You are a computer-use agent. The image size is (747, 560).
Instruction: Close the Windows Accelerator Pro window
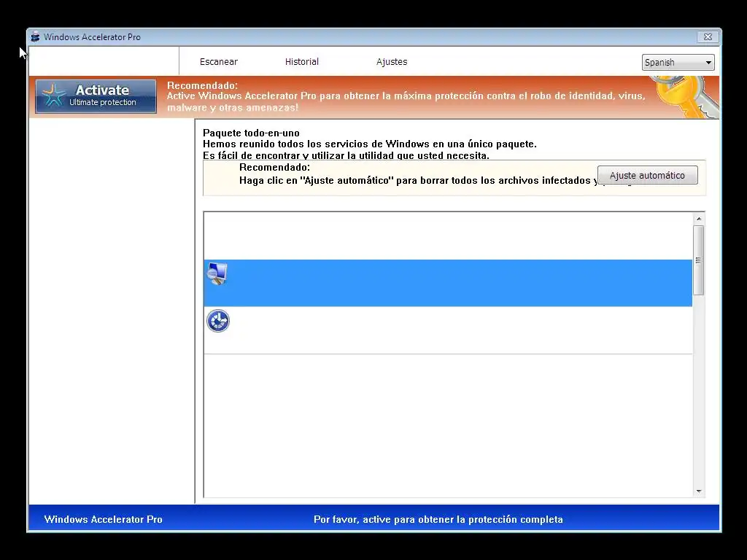point(708,36)
